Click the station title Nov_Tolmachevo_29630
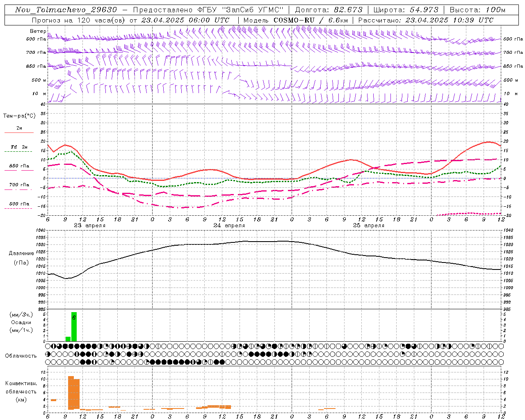Screen dimensions: 525x420 (x=66, y=10)
